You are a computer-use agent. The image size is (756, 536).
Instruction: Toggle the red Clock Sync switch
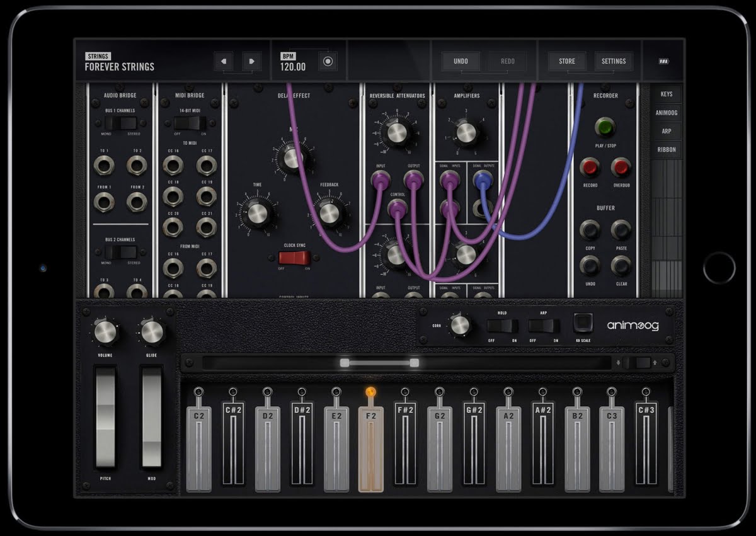pos(294,258)
